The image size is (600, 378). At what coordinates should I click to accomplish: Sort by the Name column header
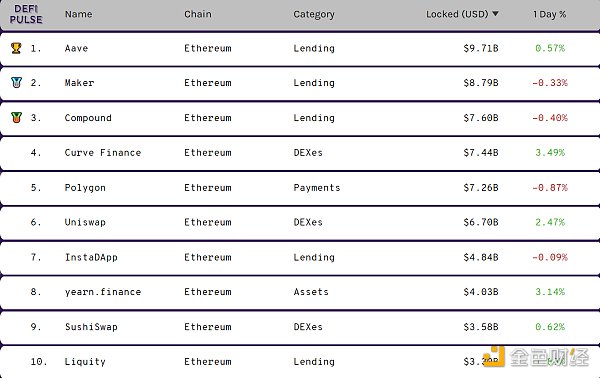click(78, 14)
